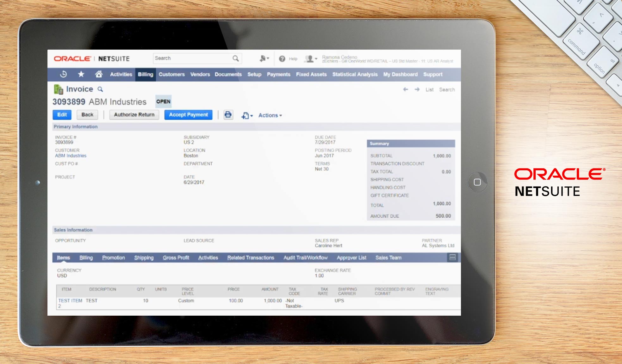Screen dimensions: 622x364
Task: Open the Actions dropdown
Action: [x=269, y=115]
